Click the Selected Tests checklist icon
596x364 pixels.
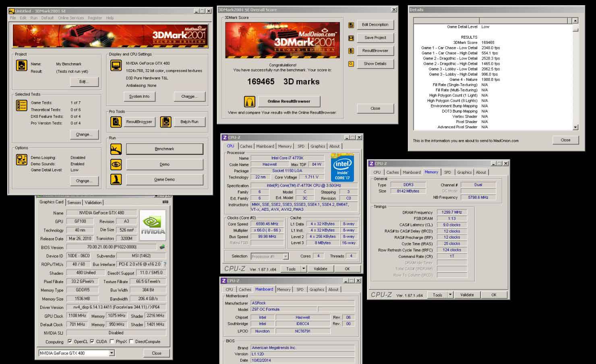21,106
